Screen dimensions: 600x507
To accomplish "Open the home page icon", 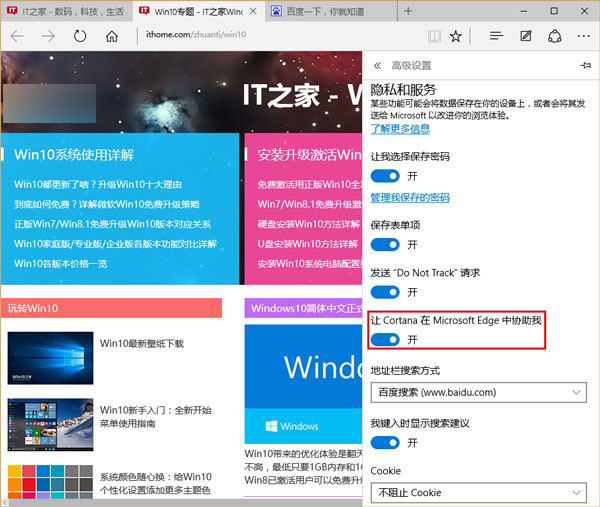I will tap(112, 36).
